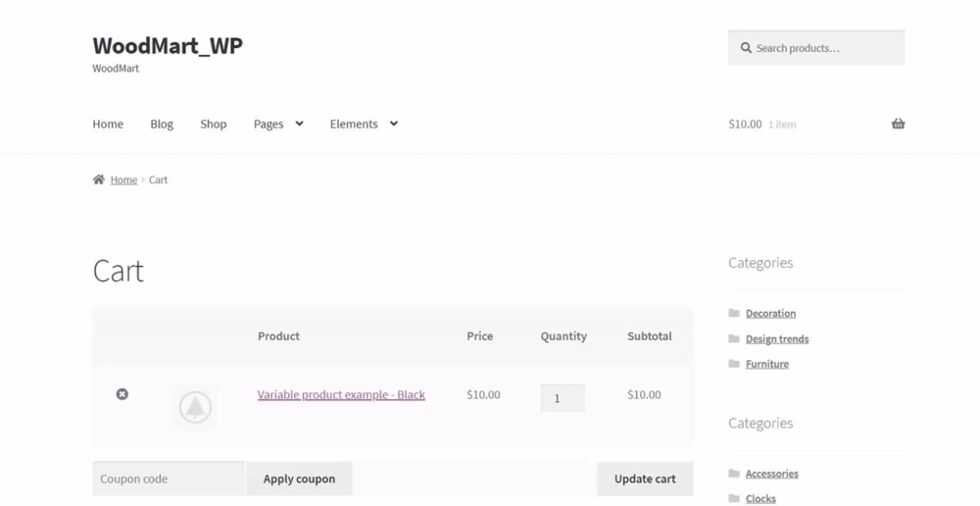Click the shopping basket icon in header
The image size is (980, 506).
point(898,125)
